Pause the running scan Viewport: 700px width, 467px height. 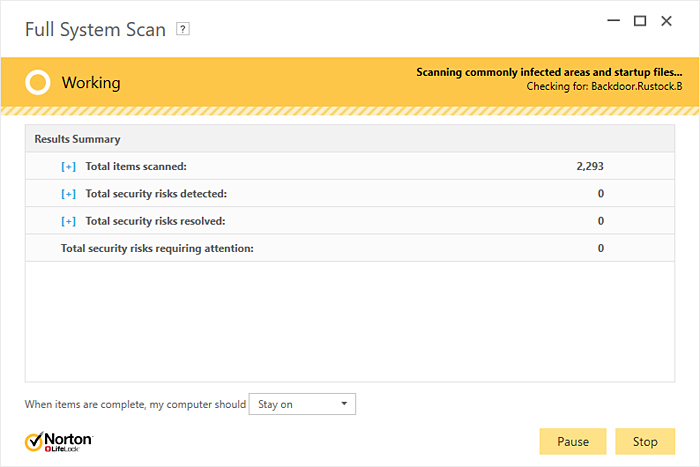click(572, 441)
